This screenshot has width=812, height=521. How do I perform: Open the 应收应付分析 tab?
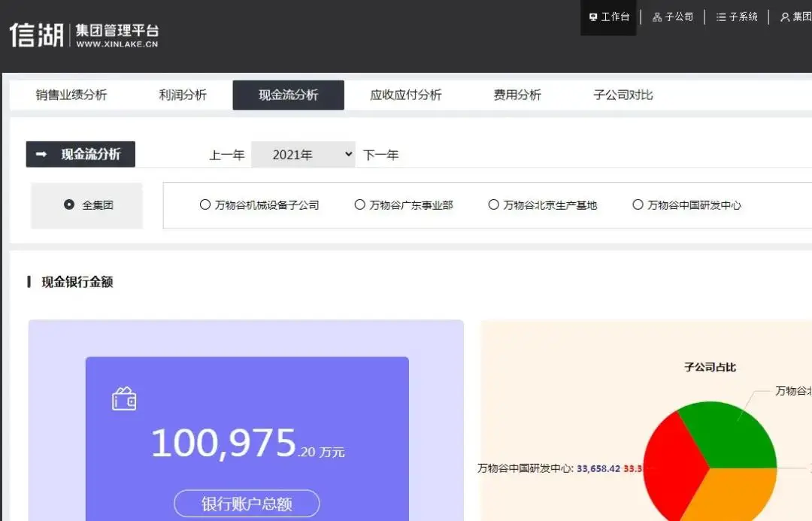pyautogui.click(x=405, y=95)
